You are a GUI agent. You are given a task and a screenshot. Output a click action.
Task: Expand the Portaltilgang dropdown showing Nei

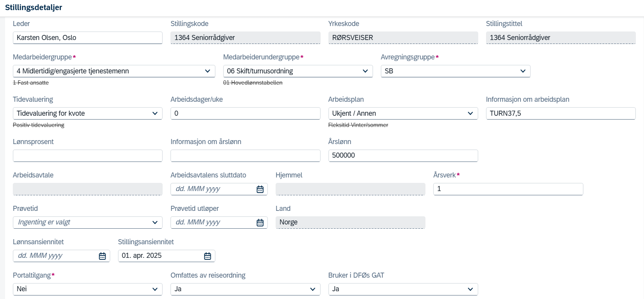tap(155, 289)
